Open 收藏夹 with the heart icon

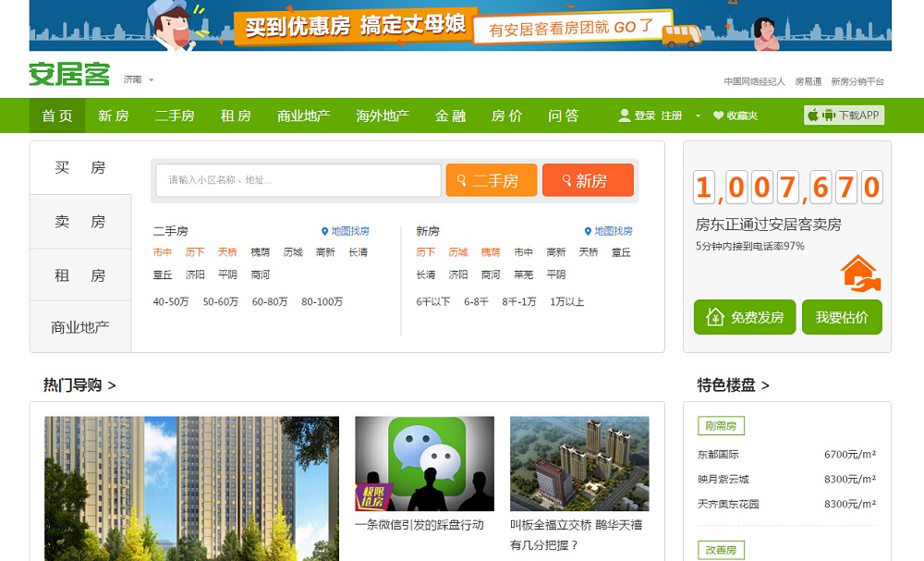coord(736,116)
